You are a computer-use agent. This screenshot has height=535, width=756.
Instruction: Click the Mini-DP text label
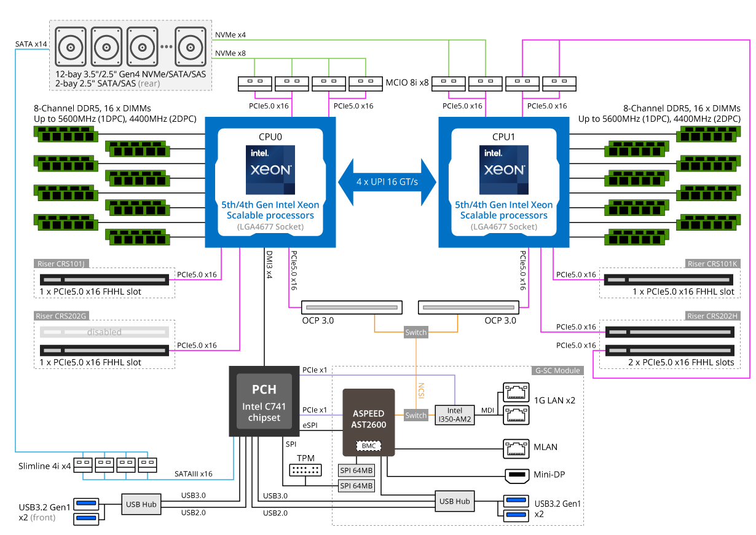[x=549, y=475]
